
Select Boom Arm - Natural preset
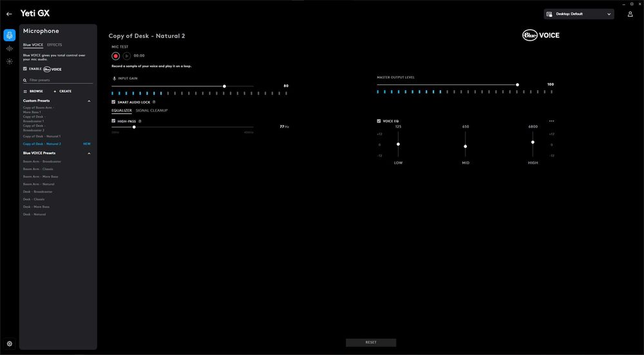(x=39, y=184)
